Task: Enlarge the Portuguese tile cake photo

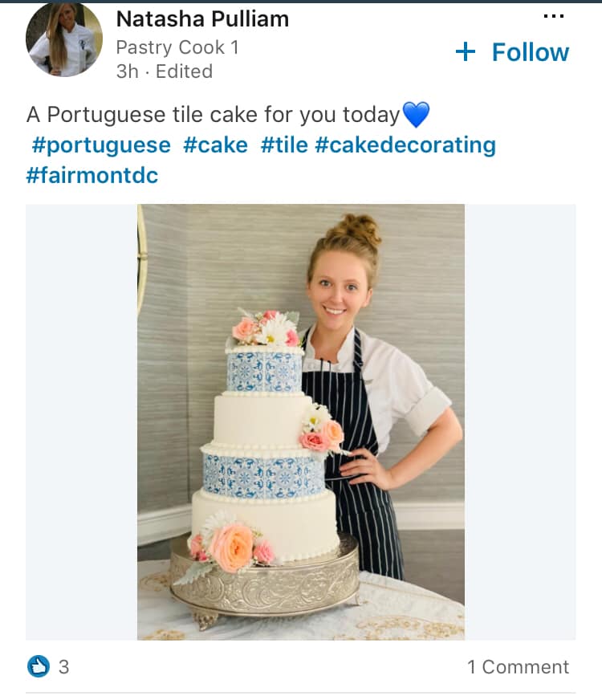Action: [x=301, y=421]
